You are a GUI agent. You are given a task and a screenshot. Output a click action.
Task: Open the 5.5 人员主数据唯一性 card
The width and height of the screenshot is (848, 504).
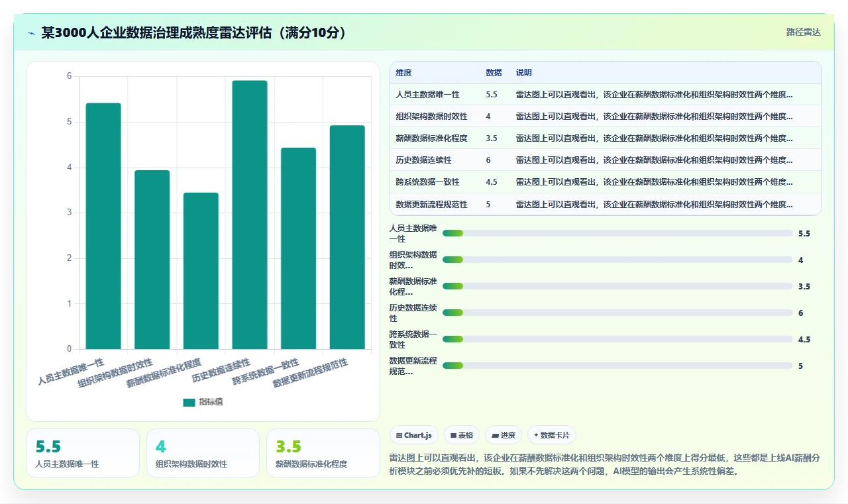point(83,453)
